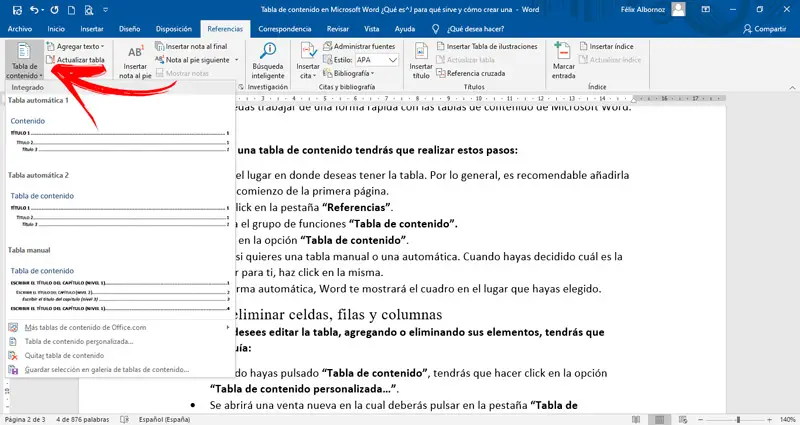
Task: Select Guardar selección en galería de tablas
Action: [120, 369]
